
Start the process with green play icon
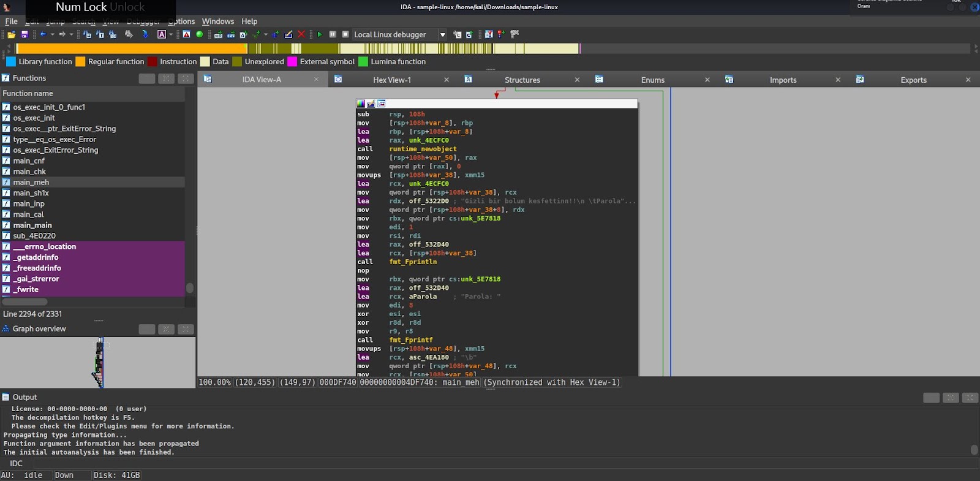tap(319, 34)
